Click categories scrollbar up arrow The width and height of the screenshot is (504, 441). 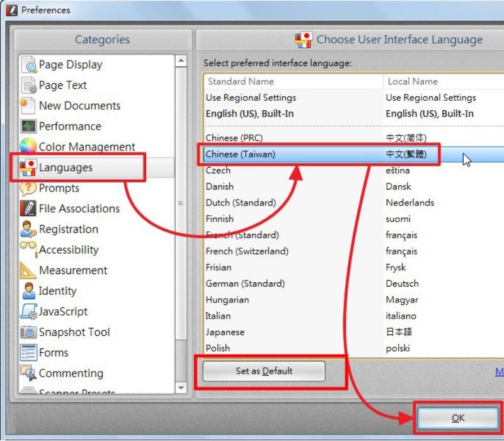coord(181,61)
